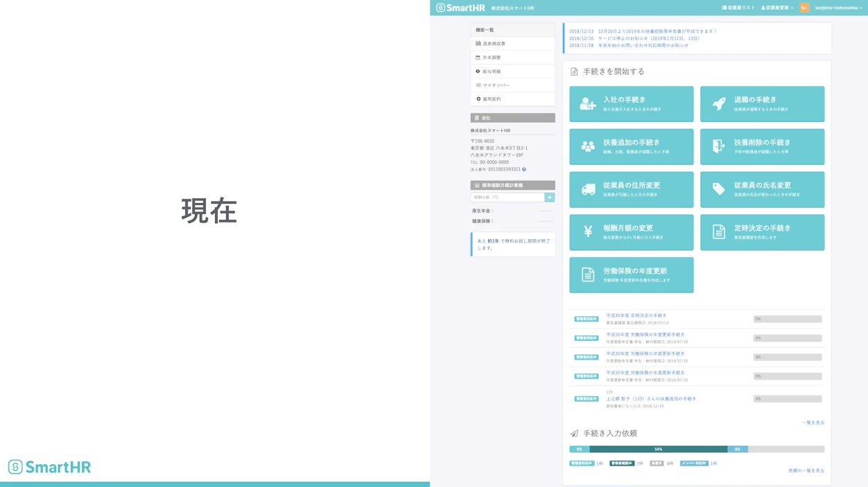
Task: Click the 株式会社スマートHR company name in the header
Action: click(512, 8)
